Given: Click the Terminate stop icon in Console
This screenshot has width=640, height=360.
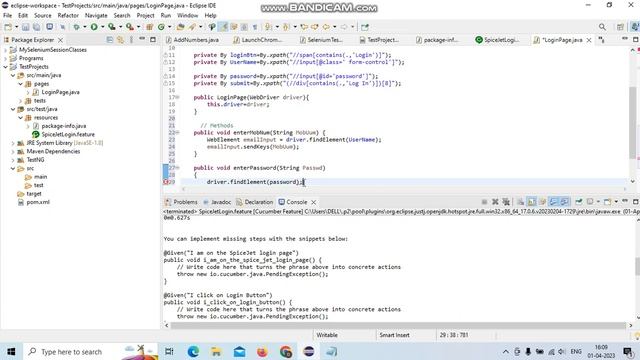Looking at the screenshot, I should [484, 202].
